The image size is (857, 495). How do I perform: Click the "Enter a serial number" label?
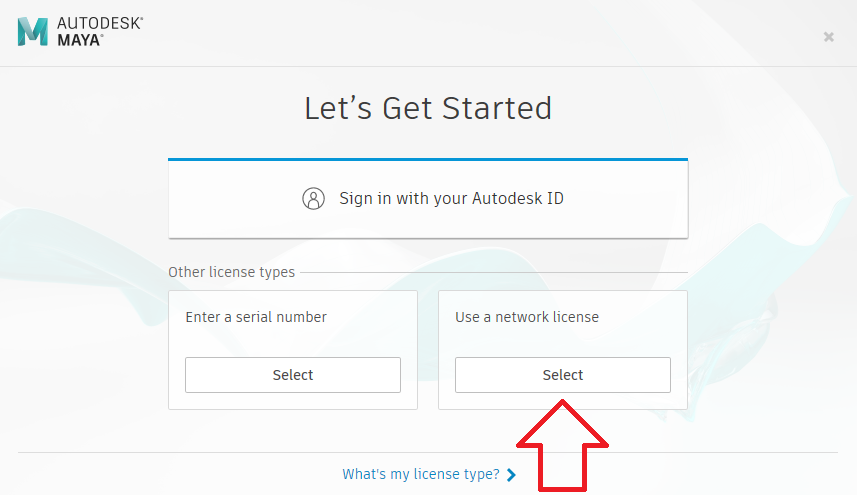click(x=256, y=317)
